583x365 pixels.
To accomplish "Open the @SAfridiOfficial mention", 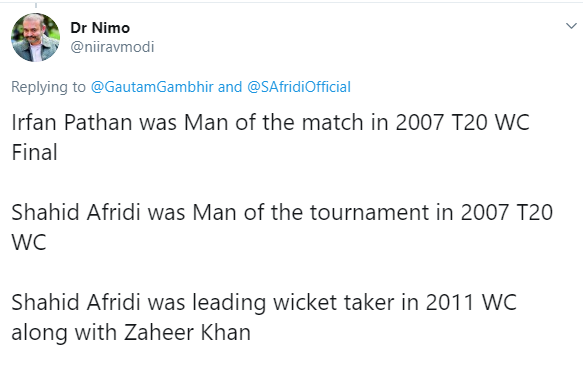I will (x=299, y=87).
